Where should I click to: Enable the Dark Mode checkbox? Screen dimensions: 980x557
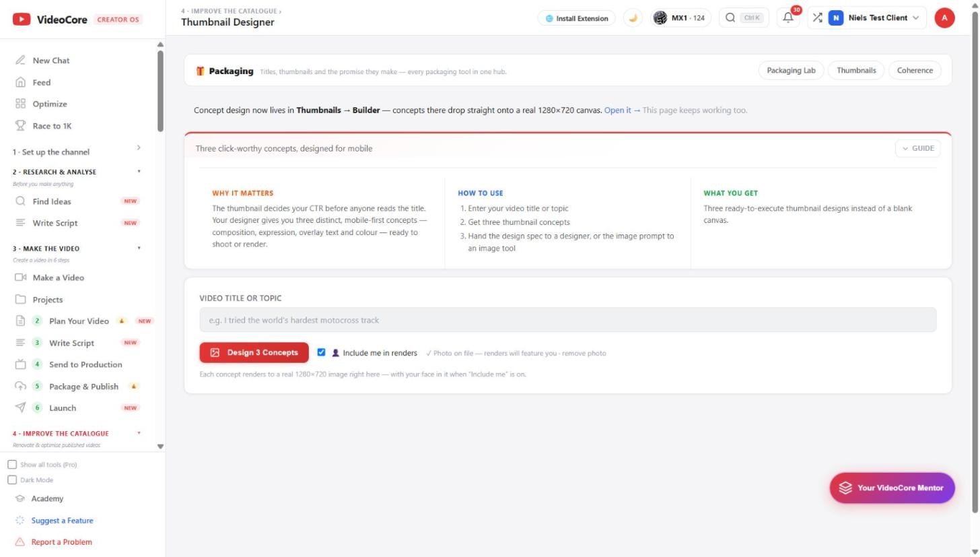click(12, 480)
